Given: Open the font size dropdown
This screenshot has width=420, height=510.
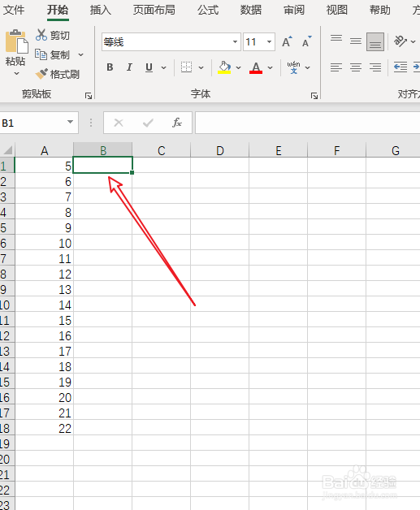Looking at the screenshot, I should (269, 41).
